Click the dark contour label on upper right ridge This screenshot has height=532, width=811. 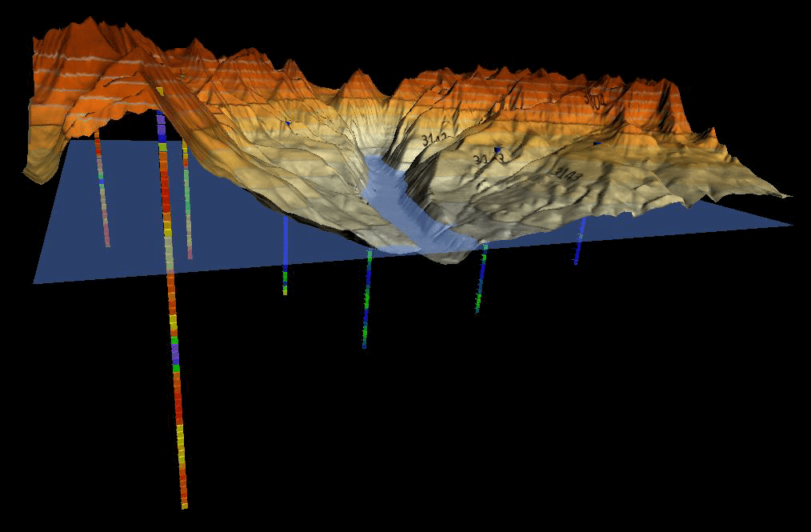coord(595,99)
